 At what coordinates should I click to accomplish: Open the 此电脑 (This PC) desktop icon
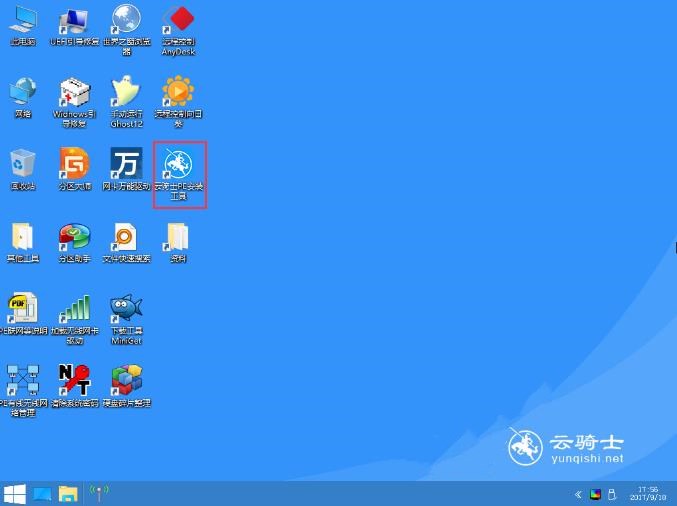tap(23, 26)
